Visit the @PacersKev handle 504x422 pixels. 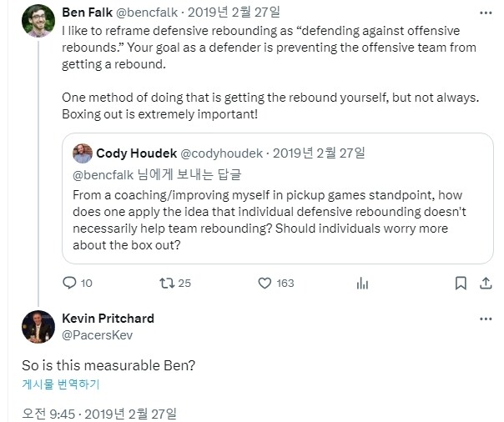(x=97, y=334)
